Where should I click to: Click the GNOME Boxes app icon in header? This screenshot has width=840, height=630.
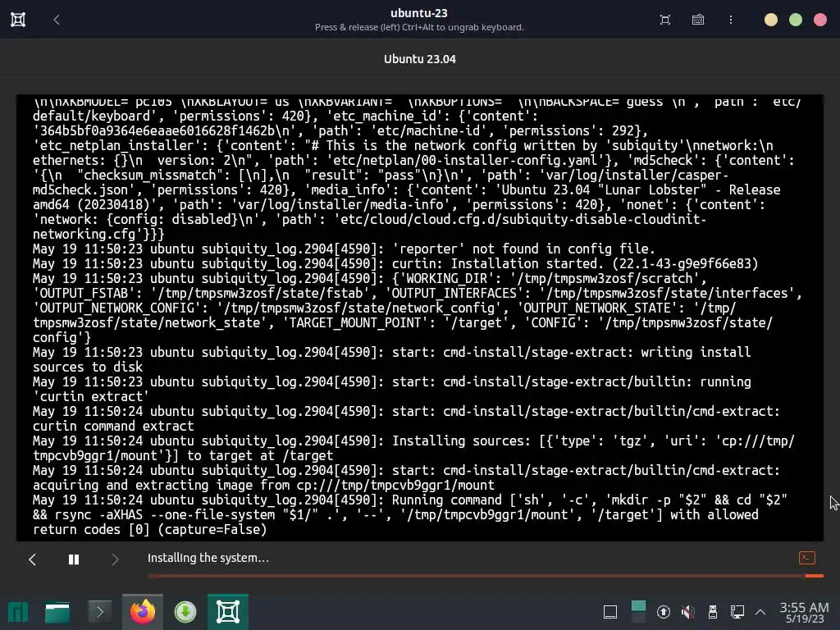[18, 20]
